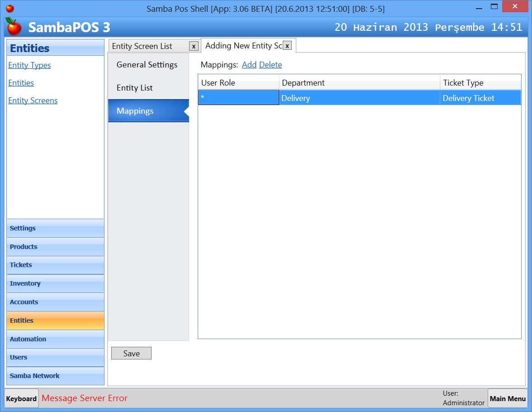The image size is (532, 412).
Task: Delete the selected mapping
Action: click(271, 65)
